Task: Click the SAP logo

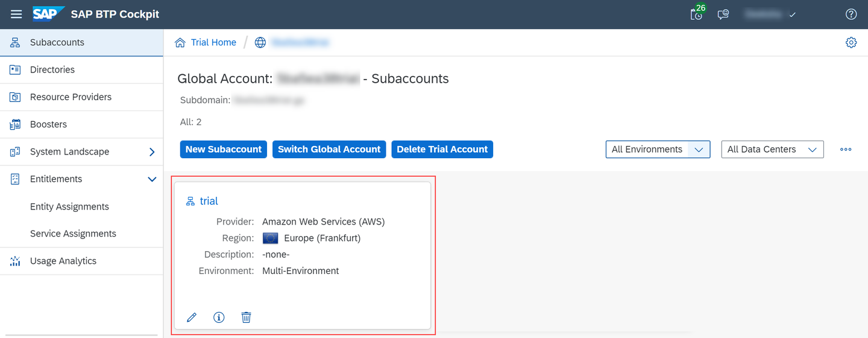Action: tap(48, 14)
